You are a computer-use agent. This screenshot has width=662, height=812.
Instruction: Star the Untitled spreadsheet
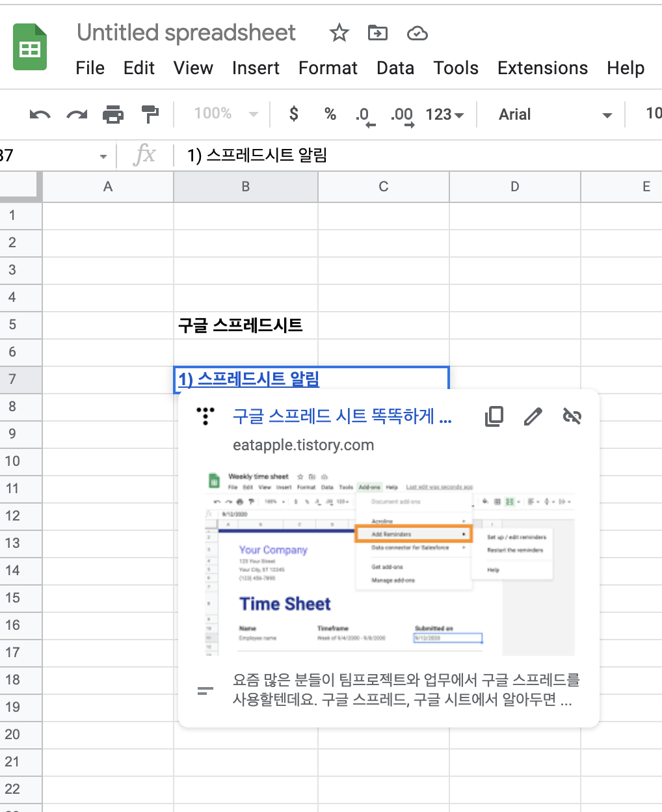339,33
